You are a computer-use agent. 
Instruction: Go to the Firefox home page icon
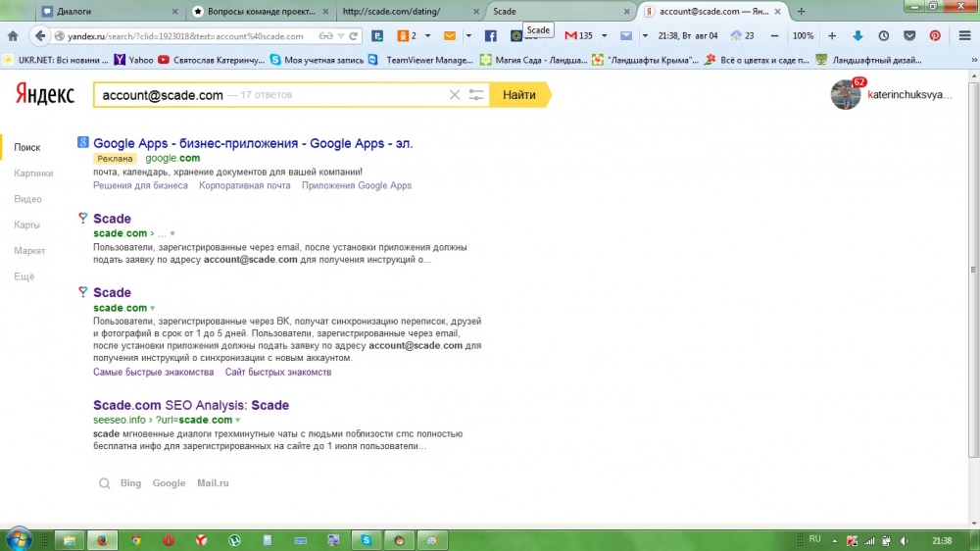point(13,36)
